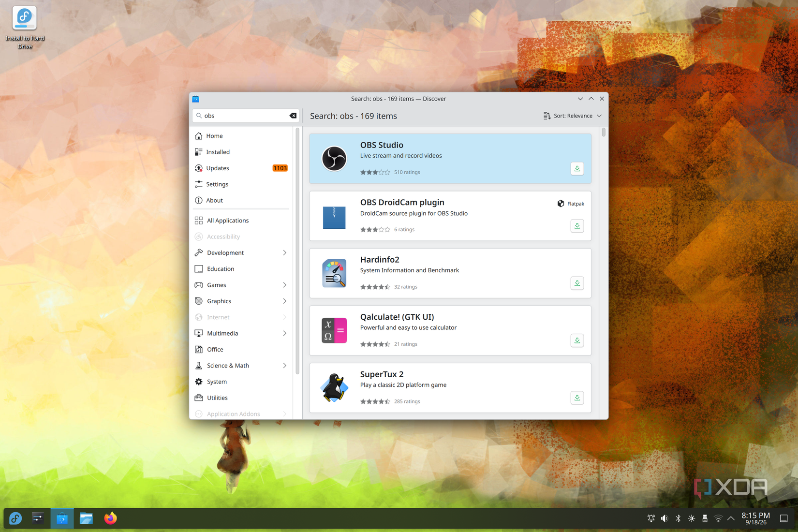This screenshot has width=798, height=532.
Task: Open the OBS DroidCam plugin result title
Action: [402, 203]
